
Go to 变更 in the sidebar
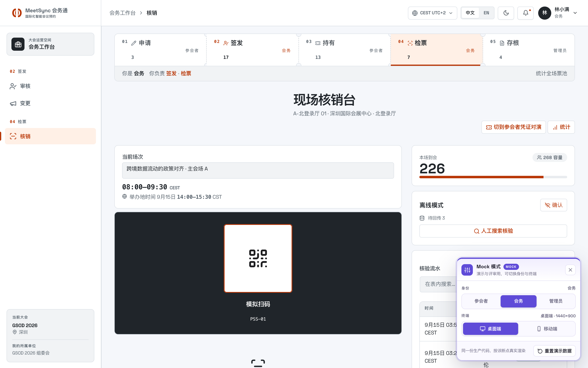click(50, 103)
